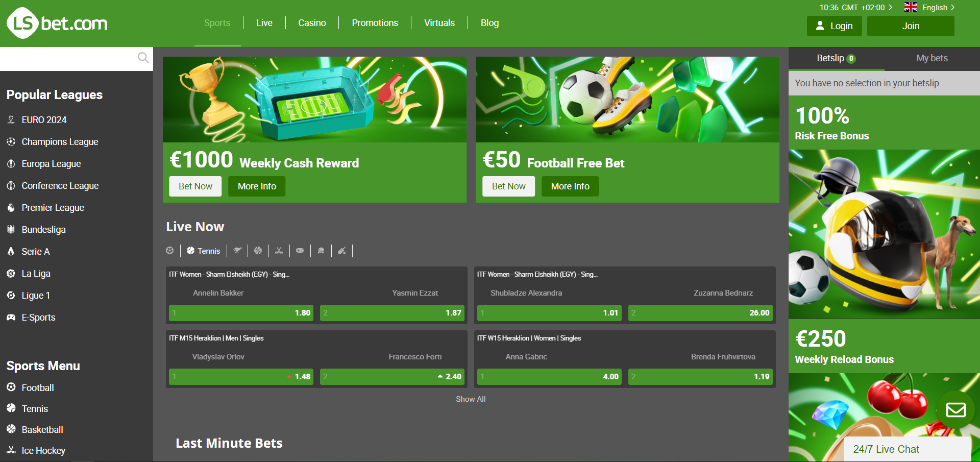Pick Francesco Forti odds 2.40

click(x=392, y=377)
